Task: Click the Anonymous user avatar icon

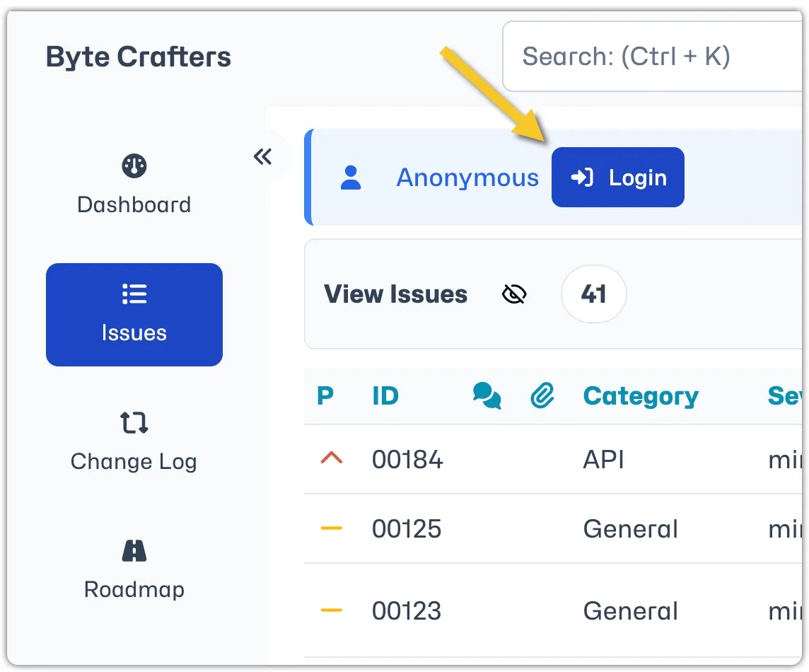Action: 351,178
